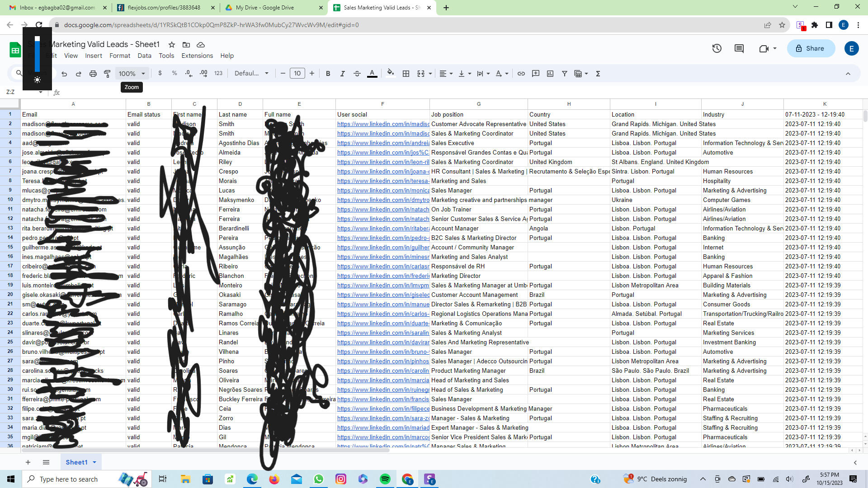Screen dimensions: 868x488
Task: Open version history clock icon
Action: tap(717, 48)
